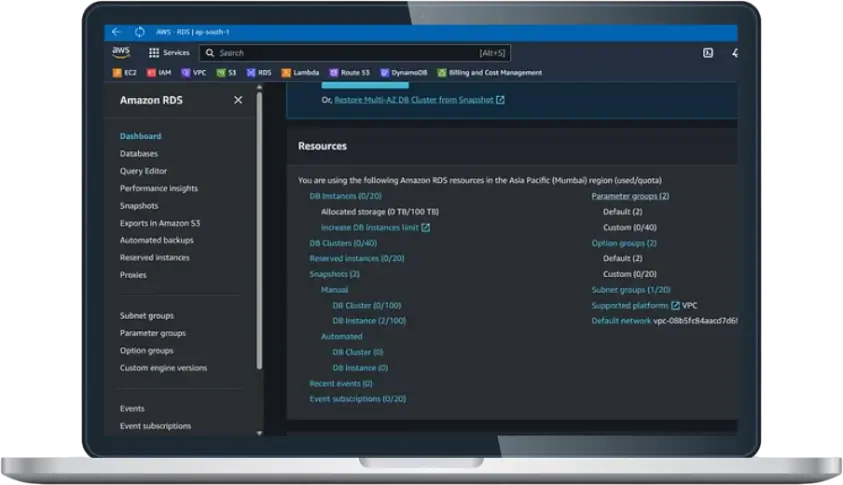Viewport: 843px width, 485px height.
Task: Open Performance insights in the sidebar
Action: (159, 188)
